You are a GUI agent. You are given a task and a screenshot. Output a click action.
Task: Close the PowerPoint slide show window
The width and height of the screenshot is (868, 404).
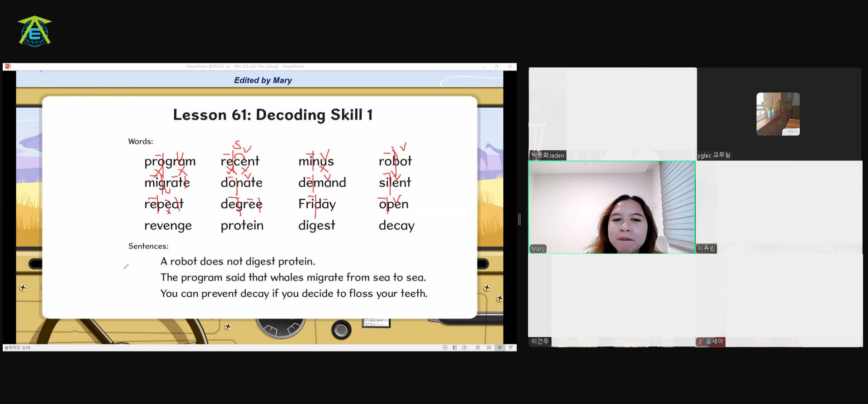click(x=510, y=67)
